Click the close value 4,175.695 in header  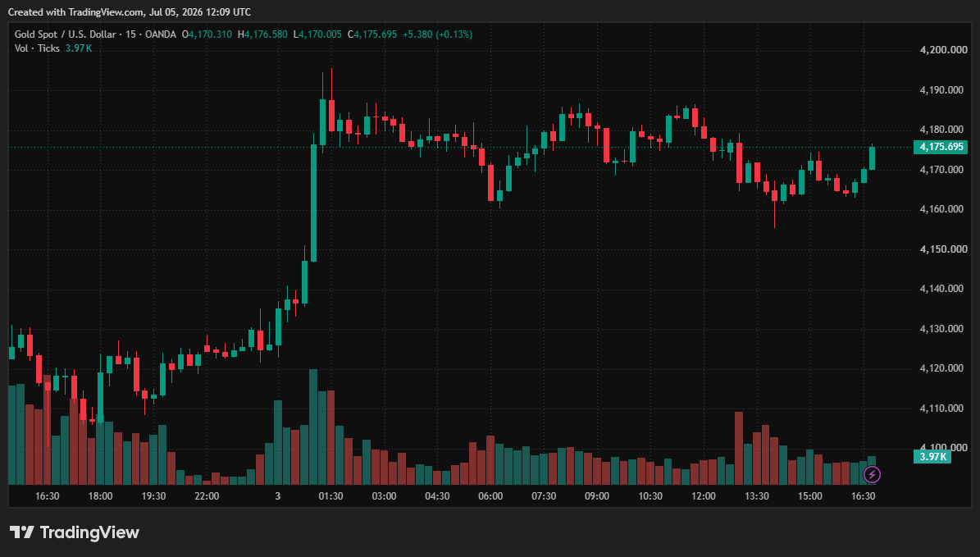(375, 34)
